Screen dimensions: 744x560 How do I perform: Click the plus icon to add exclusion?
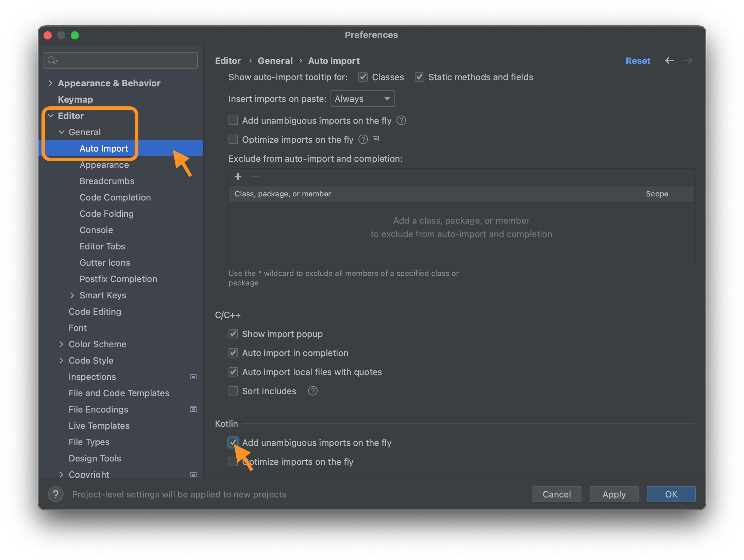tap(238, 177)
